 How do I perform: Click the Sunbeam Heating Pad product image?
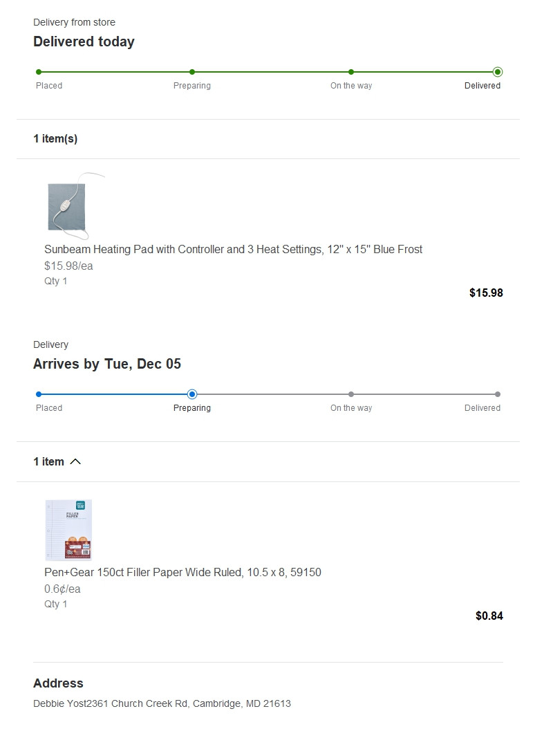[75, 206]
